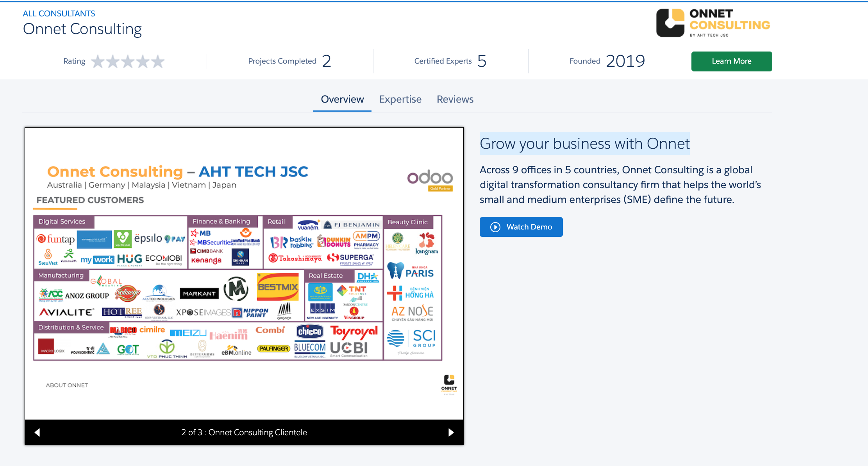Viewport: 868px width, 466px height.
Task: Click the Odoo Gold Partner logo in slide
Action: pyautogui.click(x=430, y=180)
